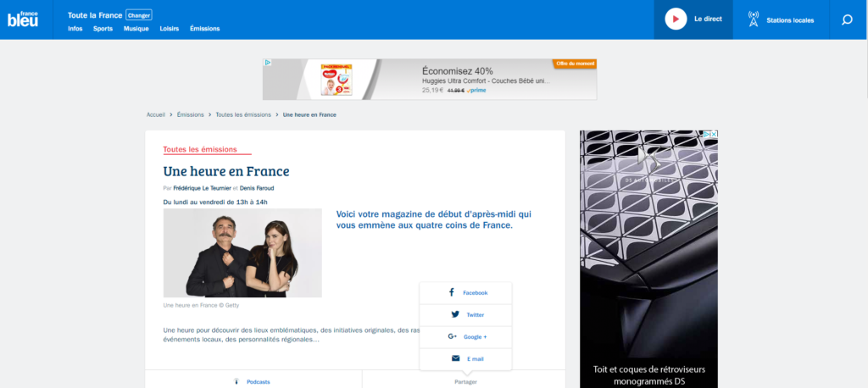Viewport: 868px width, 388px height.
Task: Open search with the magnifying glass icon
Action: click(x=847, y=20)
